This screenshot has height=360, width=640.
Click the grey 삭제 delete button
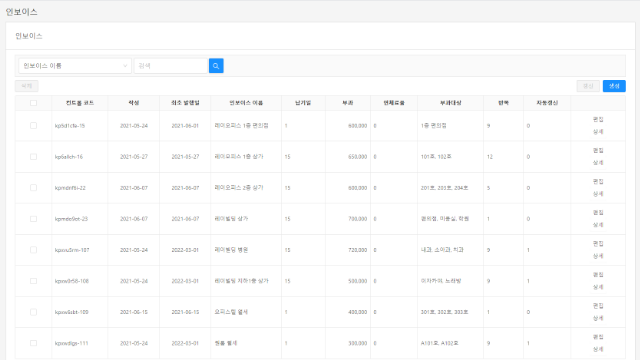tap(27, 86)
